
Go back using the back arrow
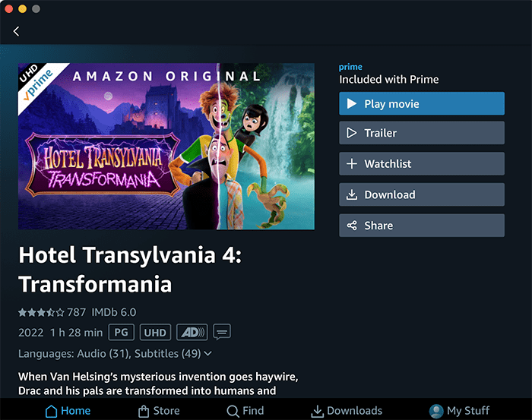(17, 31)
